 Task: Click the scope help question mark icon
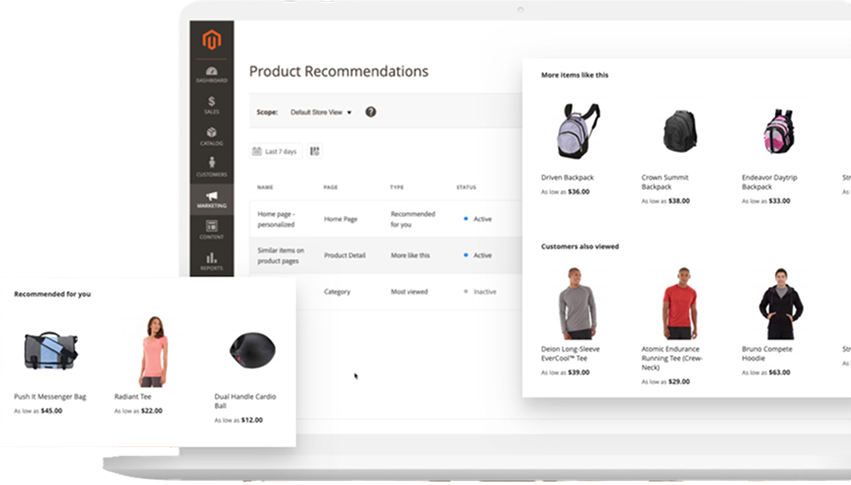coord(371,112)
